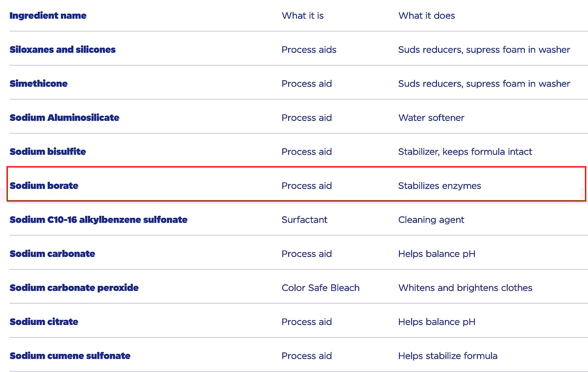Screen dimensions: 588x372
Task: Click the Stabilizes enzymes description
Action: [x=440, y=186]
